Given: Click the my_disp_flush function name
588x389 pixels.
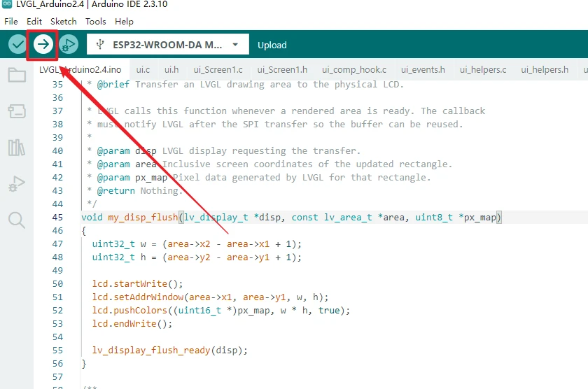Looking at the screenshot, I should click(143, 218).
